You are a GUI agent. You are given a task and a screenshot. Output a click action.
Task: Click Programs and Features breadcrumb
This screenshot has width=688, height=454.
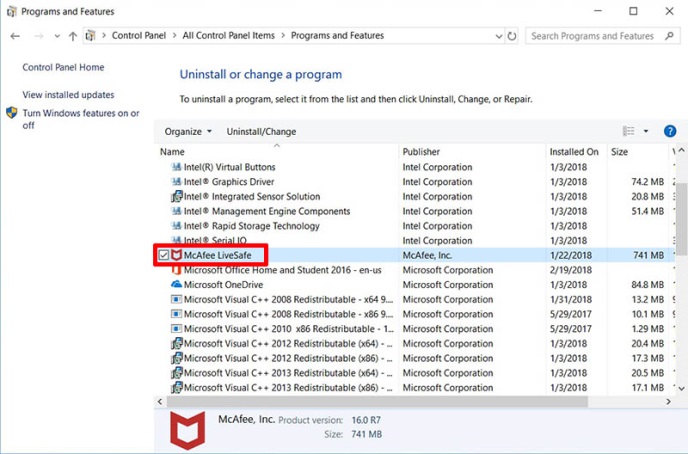[x=337, y=36]
